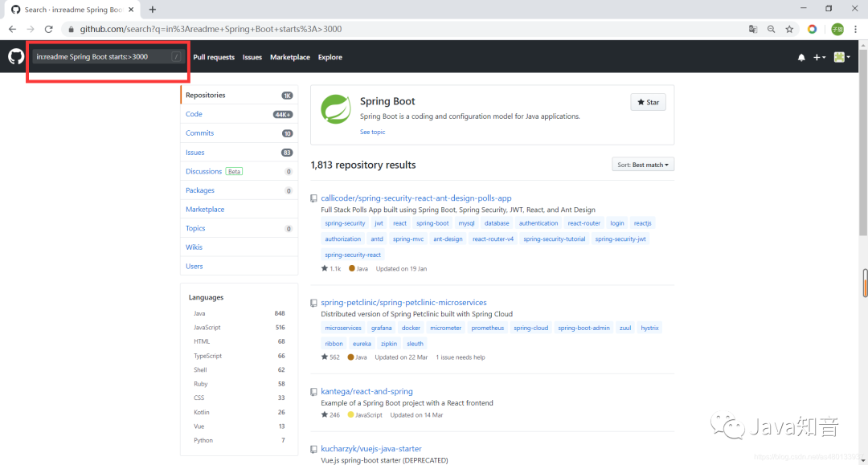Select the Topics filter

point(240,228)
